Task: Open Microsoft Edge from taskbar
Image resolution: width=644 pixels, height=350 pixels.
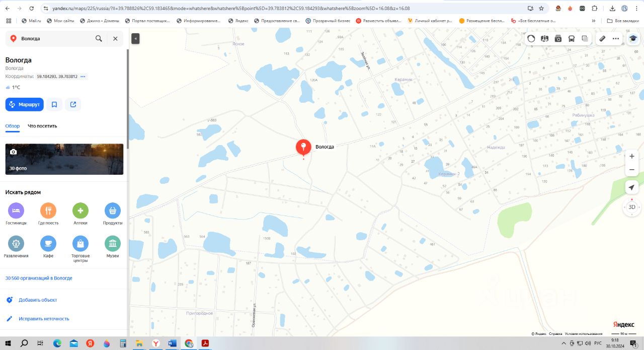Action: click(57, 343)
